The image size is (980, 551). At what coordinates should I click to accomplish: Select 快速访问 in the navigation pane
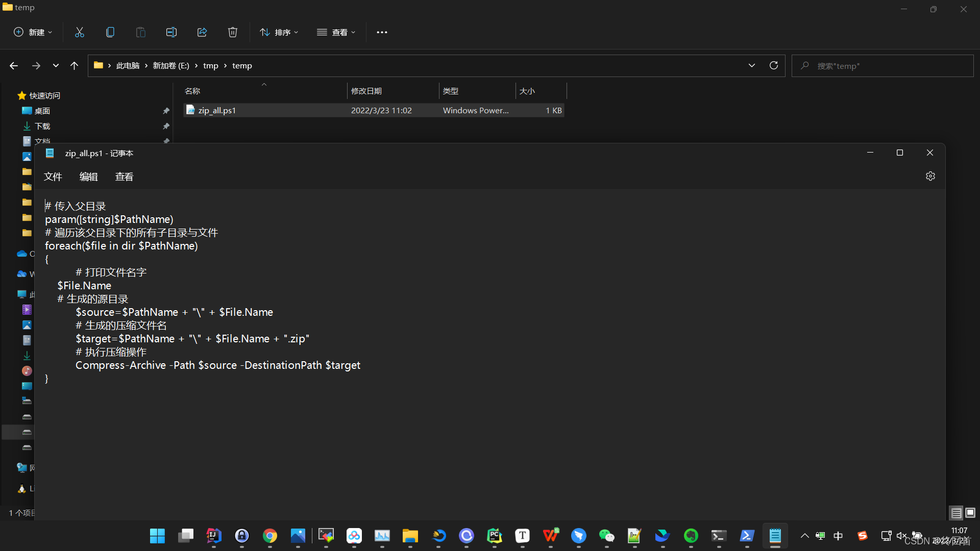tap(44, 95)
